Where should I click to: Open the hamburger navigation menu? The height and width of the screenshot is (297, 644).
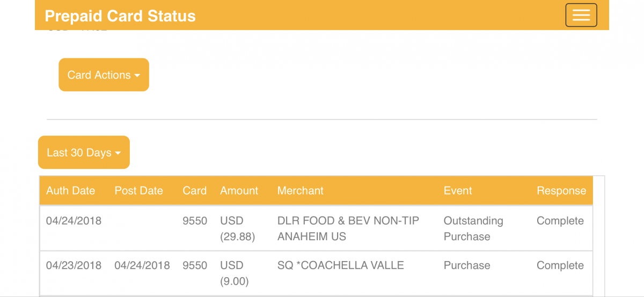tap(581, 15)
